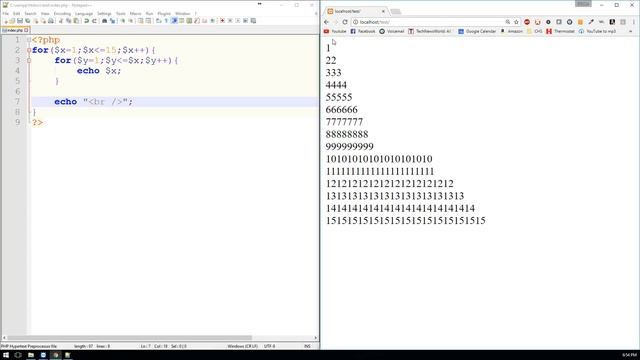Click the New file icon in Notepad++ toolbar

coord(5,21)
